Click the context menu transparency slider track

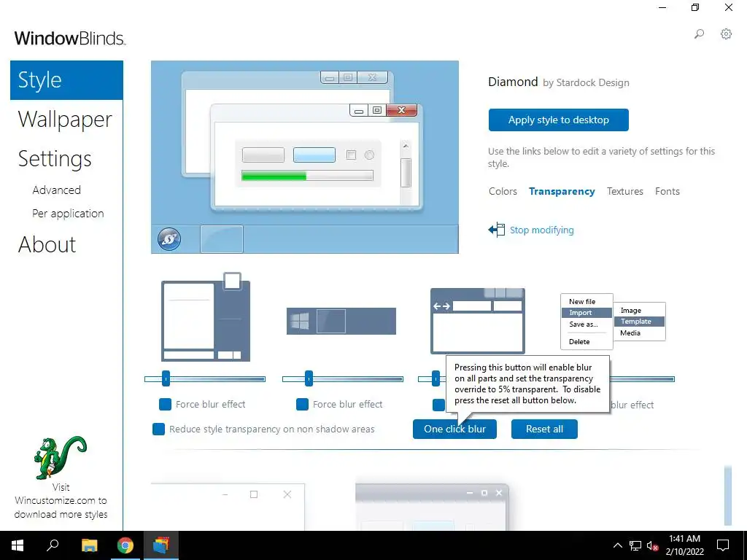(642, 379)
